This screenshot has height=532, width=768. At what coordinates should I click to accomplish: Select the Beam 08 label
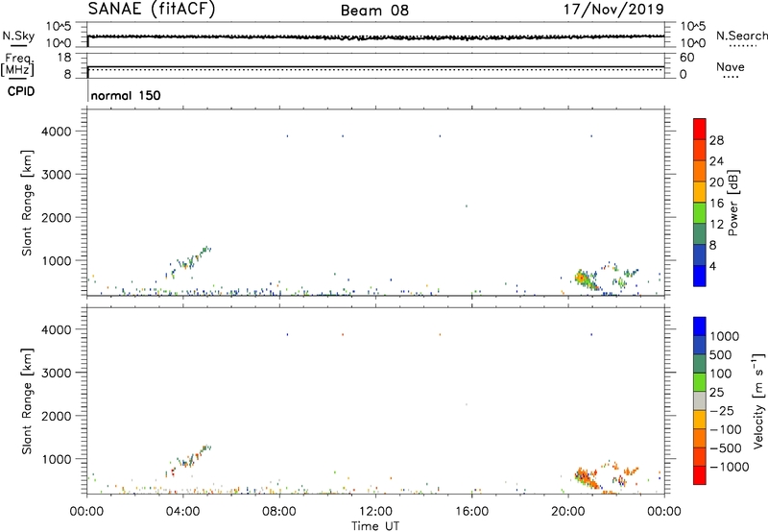(374, 11)
